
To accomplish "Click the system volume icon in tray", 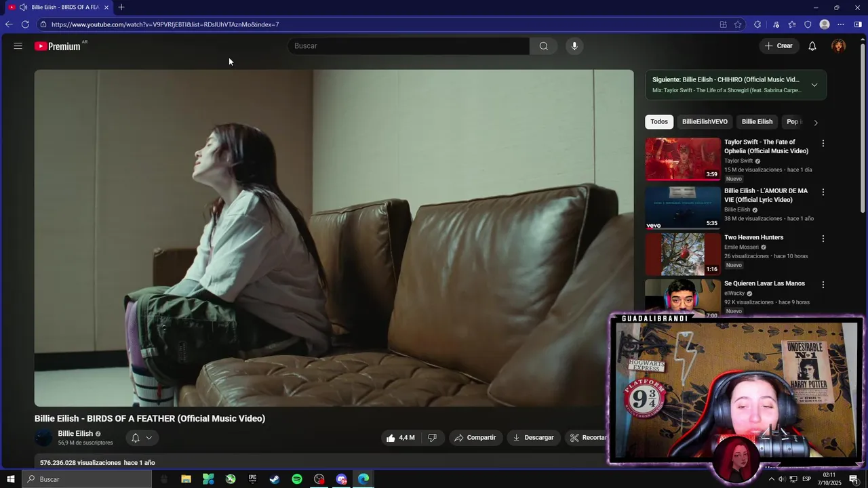I will (782, 479).
